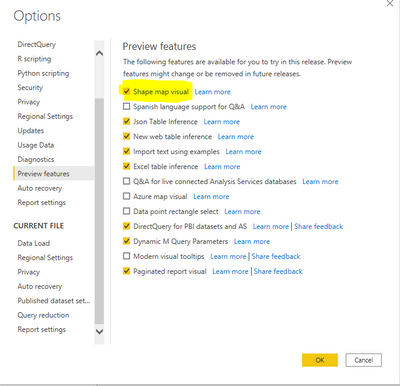This screenshot has height=386, width=400.
Task: Open Regional Settings under CURRENT FILE
Action: tap(45, 257)
